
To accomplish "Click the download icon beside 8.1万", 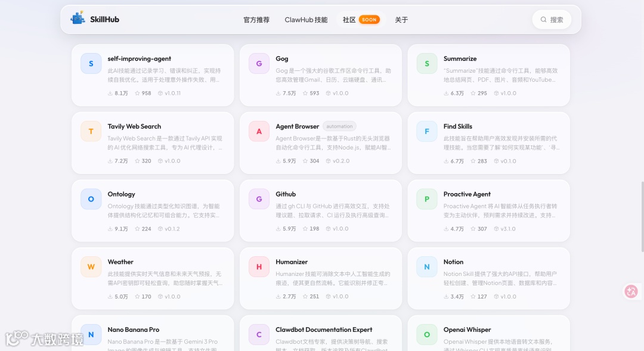I will pos(110,93).
